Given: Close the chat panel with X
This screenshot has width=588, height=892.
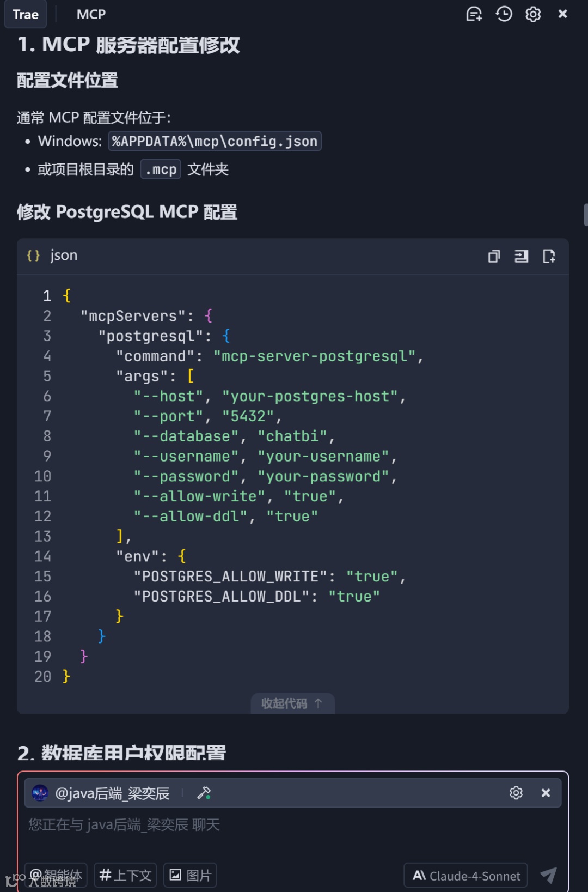Looking at the screenshot, I should (x=563, y=14).
